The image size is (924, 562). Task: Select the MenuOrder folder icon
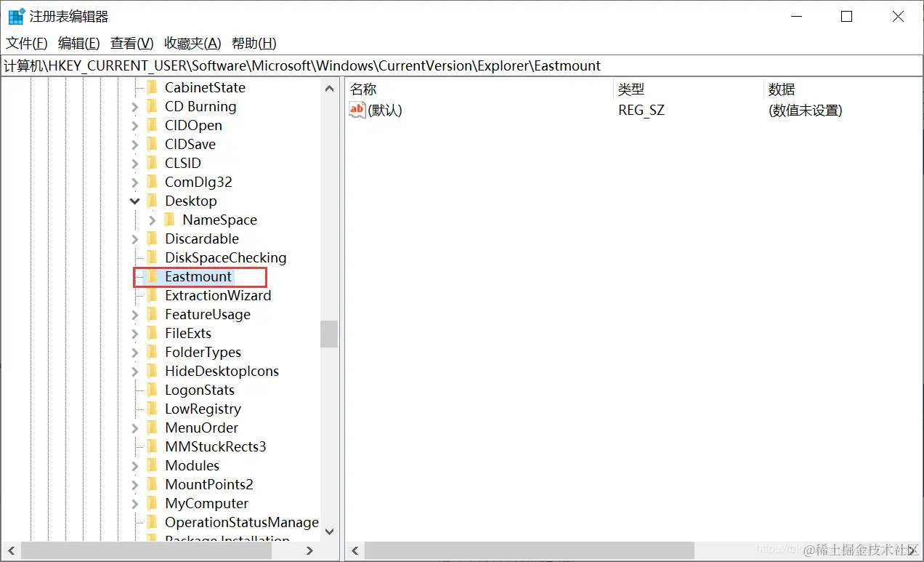(x=152, y=427)
